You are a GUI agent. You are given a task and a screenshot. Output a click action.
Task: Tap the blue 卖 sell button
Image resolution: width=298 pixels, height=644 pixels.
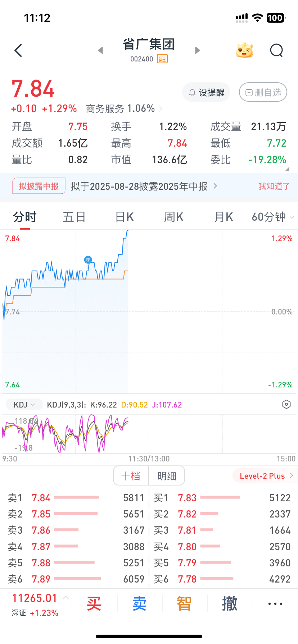(139, 604)
